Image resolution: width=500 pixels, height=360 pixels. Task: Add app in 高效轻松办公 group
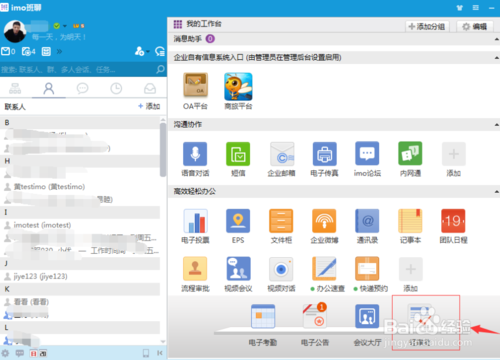click(410, 269)
